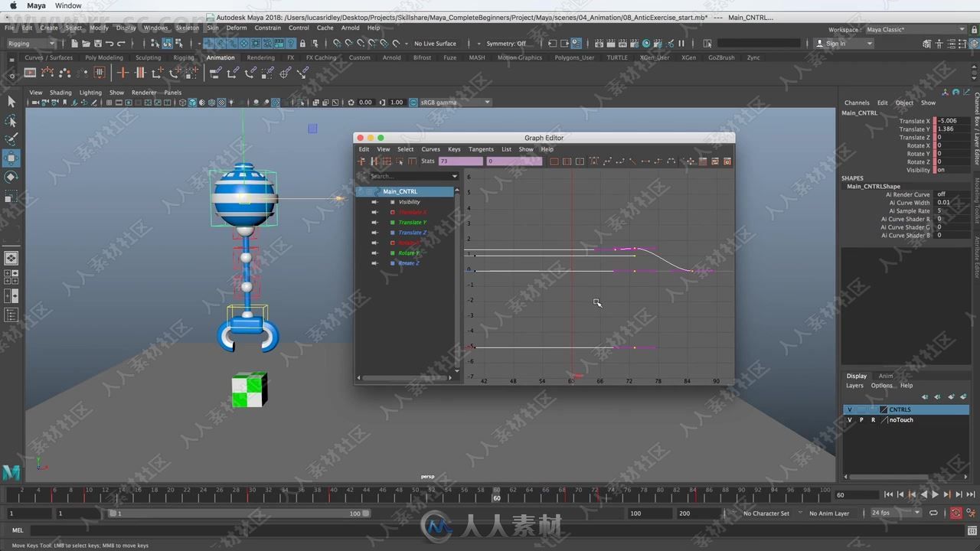Toggle visibility V of noTouch layer
Image resolution: width=980 pixels, height=551 pixels.
coord(849,420)
